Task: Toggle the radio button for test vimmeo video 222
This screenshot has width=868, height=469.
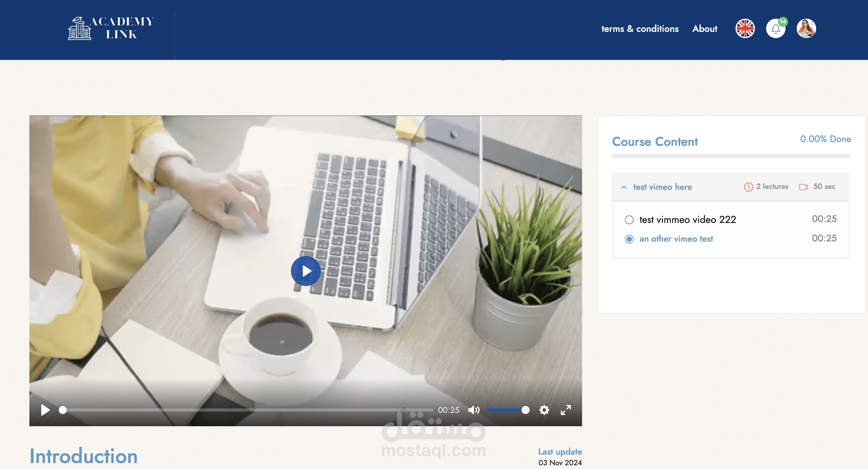Action: (x=629, y=219)
